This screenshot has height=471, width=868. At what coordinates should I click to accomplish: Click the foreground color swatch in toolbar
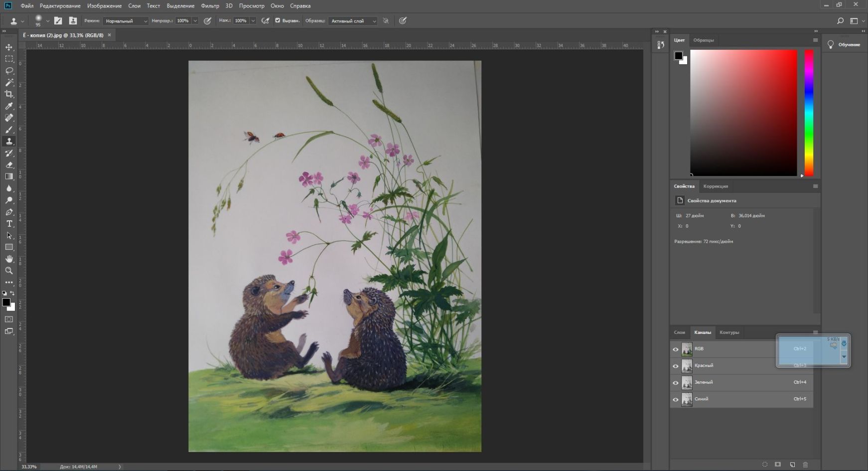pos(6,302)
